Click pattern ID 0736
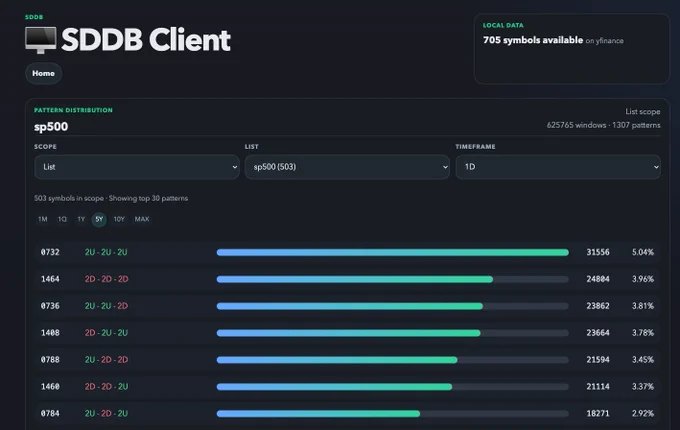680x430 pixels. pyautogui.click(x=50, y=306)
